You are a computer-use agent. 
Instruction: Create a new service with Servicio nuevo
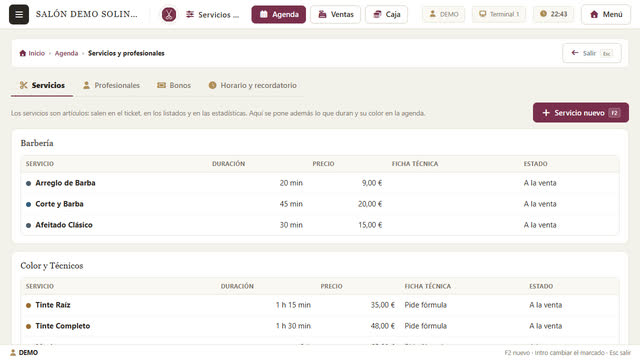point(580,113)
